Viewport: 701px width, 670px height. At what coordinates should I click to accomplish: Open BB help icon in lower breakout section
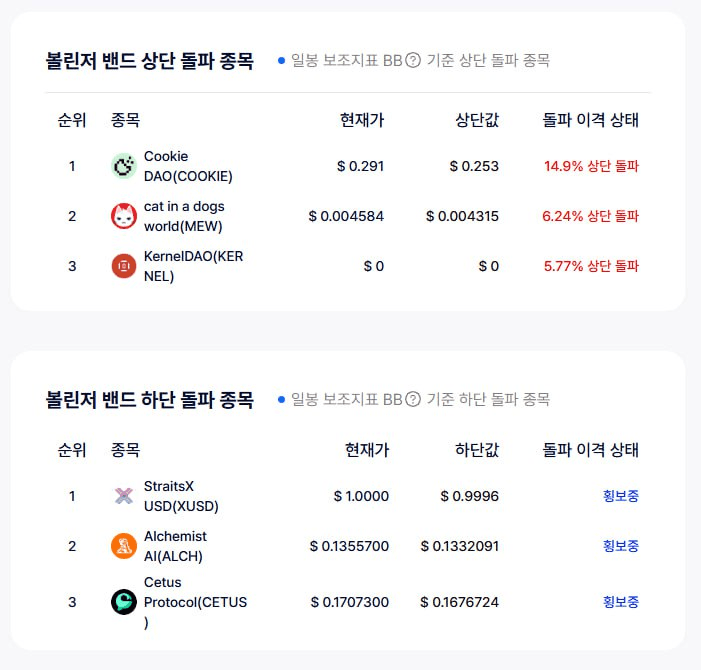(x=413, y=399)
